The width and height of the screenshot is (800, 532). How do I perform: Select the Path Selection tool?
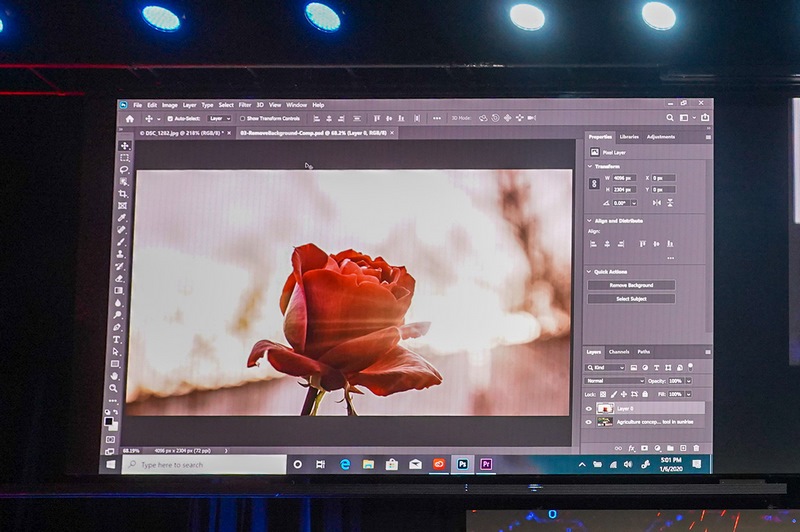[116, 352]
